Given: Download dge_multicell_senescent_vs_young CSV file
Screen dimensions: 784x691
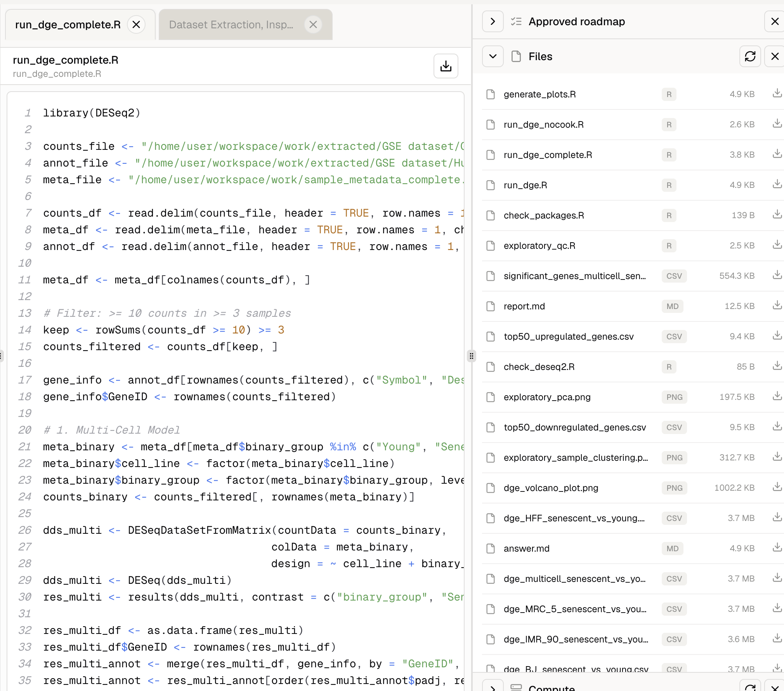Looking at the screenshot, I should point(777,578).
